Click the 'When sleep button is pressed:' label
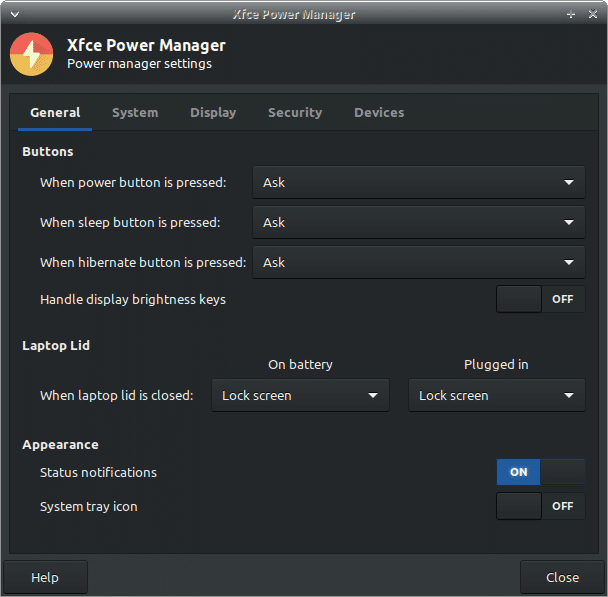The image size is (608, 597). pyautogui.click(x=130, y=223)
